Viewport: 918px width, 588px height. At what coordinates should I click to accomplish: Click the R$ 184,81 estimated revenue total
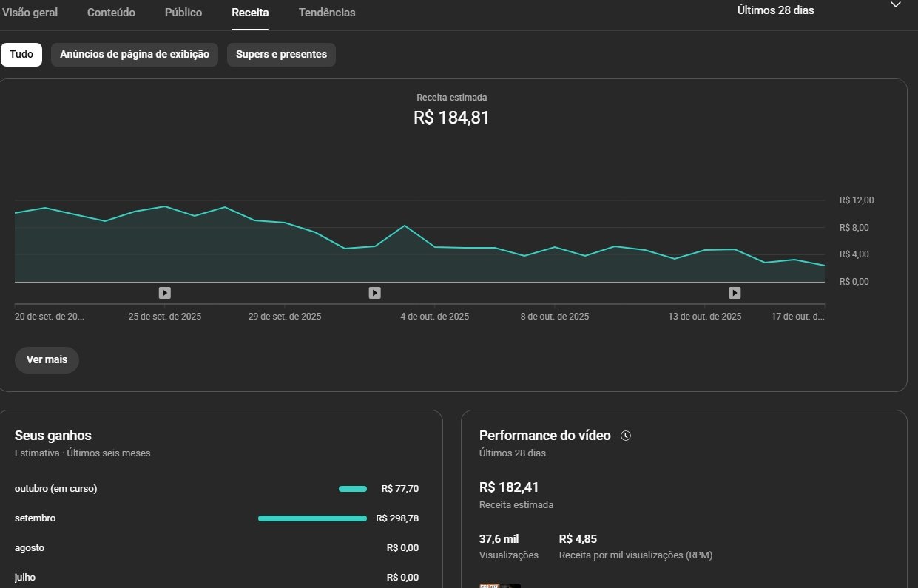coord(451,118)
